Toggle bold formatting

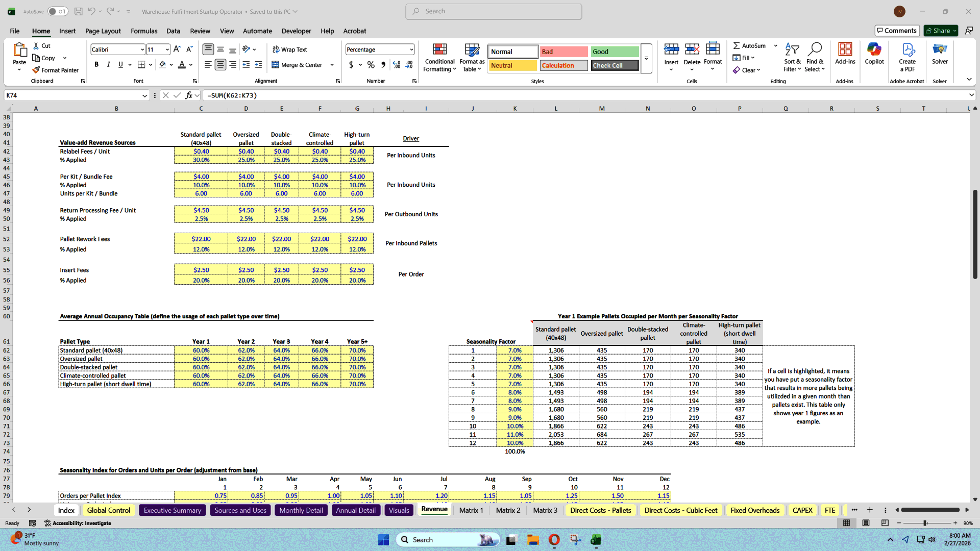pyautogui.click(x=96, y=65)
